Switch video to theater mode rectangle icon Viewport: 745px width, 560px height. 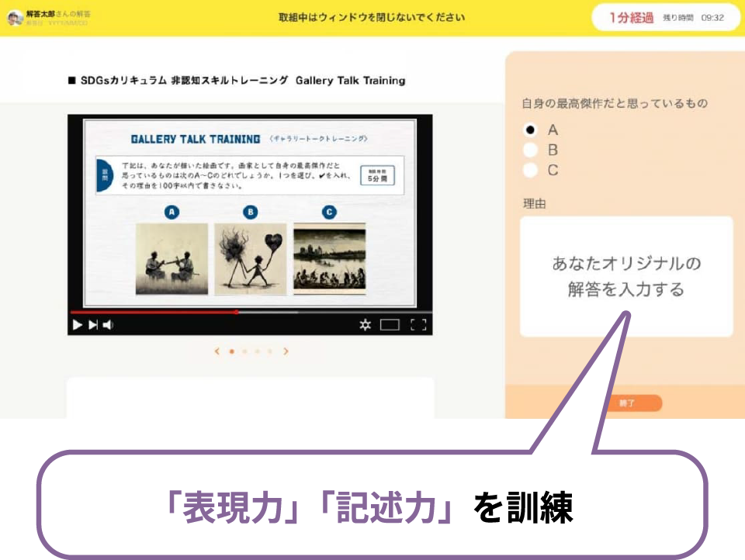(390, 325)
